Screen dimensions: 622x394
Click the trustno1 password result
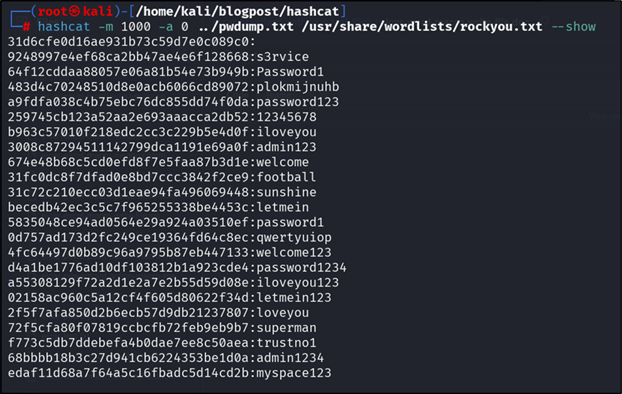click(x=286, y=343)
